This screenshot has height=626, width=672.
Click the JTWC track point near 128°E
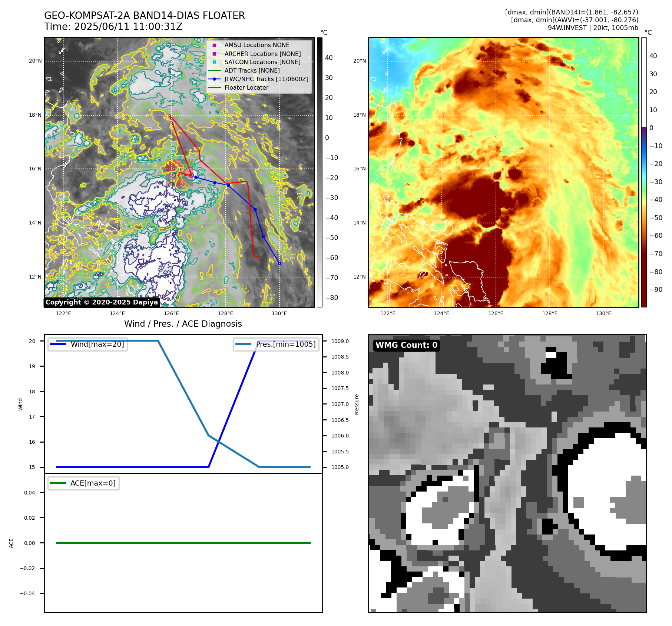(228, 185)
